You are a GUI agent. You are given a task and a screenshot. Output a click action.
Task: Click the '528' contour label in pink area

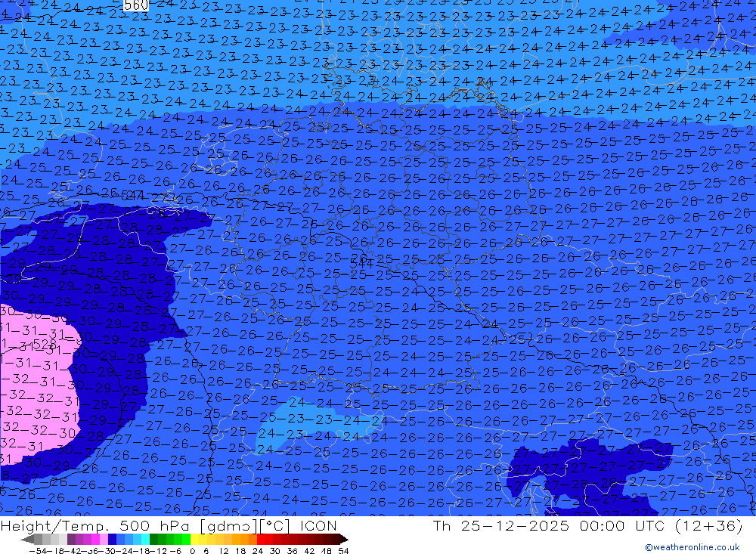[x=45, y=344]
